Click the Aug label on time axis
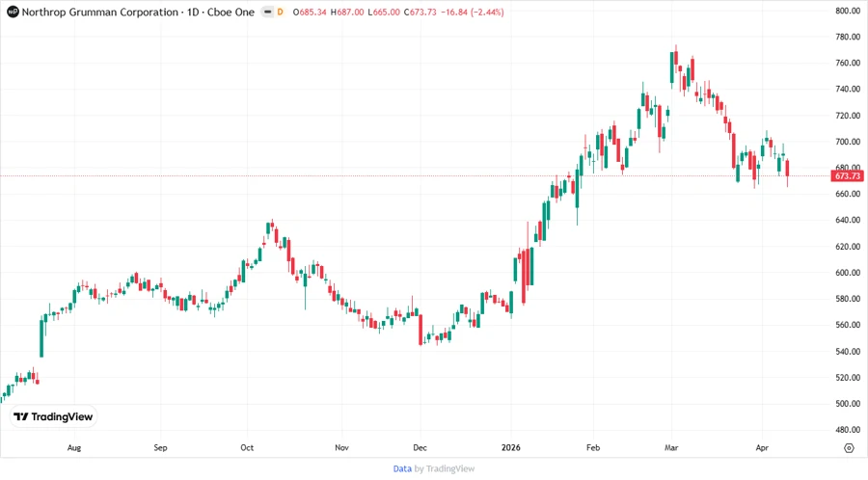This screenshot has width=868, height=480. pyautogui.click(x=74, y=447)
